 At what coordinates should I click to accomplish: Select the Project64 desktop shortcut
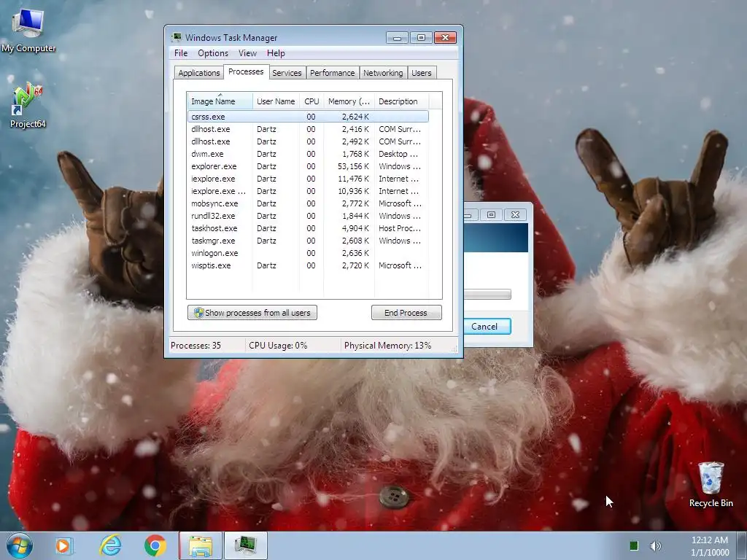[x=28, y=106]
